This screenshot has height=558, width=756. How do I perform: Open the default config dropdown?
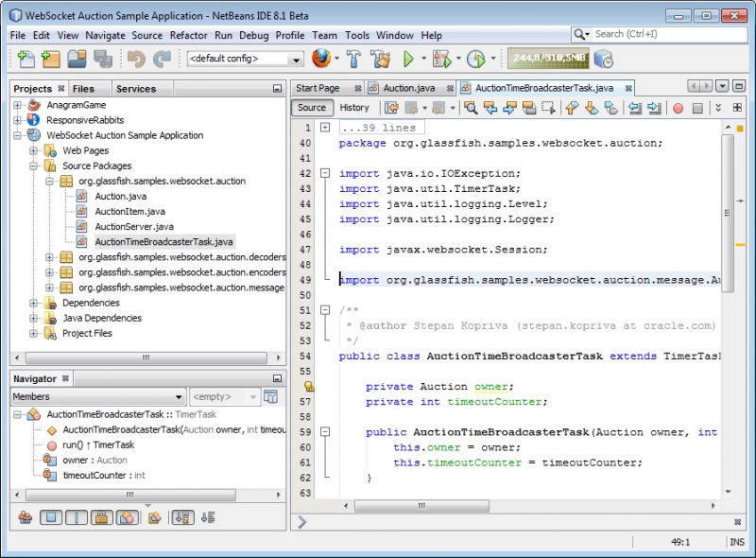click(246, 59)
